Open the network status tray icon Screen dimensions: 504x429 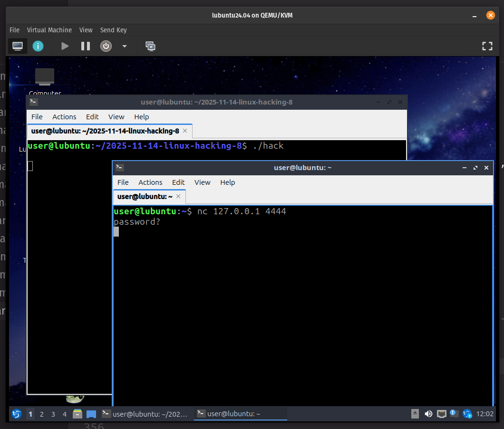(442, 414)
